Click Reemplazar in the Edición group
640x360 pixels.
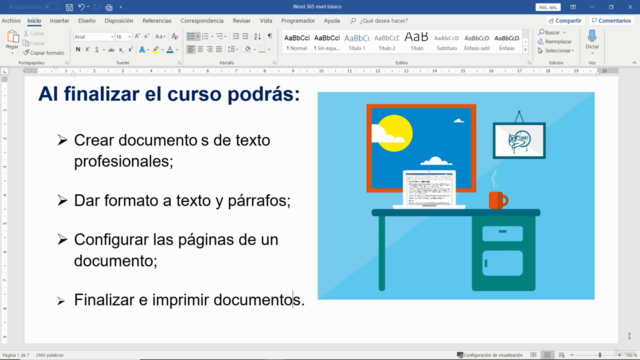point(555,42)
